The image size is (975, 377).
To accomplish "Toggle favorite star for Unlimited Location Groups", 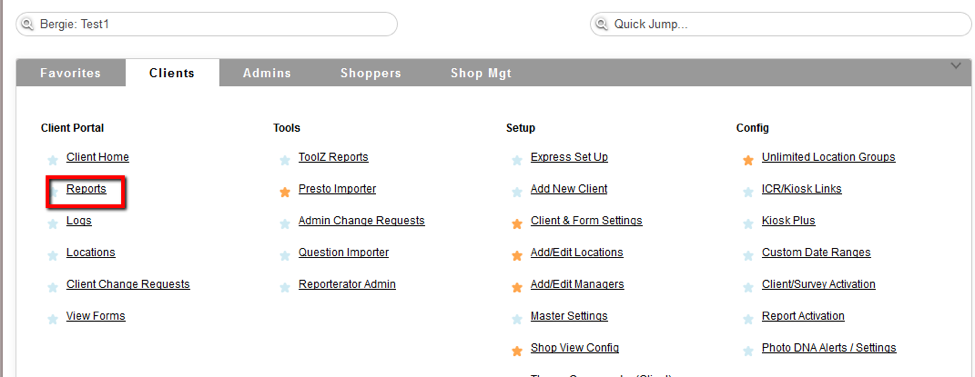I will tap(748, 160).
